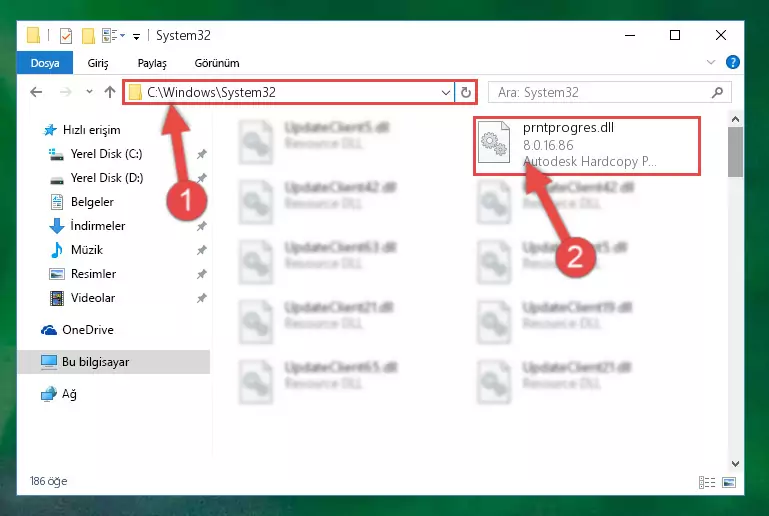This screenshot has width=769, height=516.
Task: Switch to the Giriş ribbon tab
Action: (98, 63)
